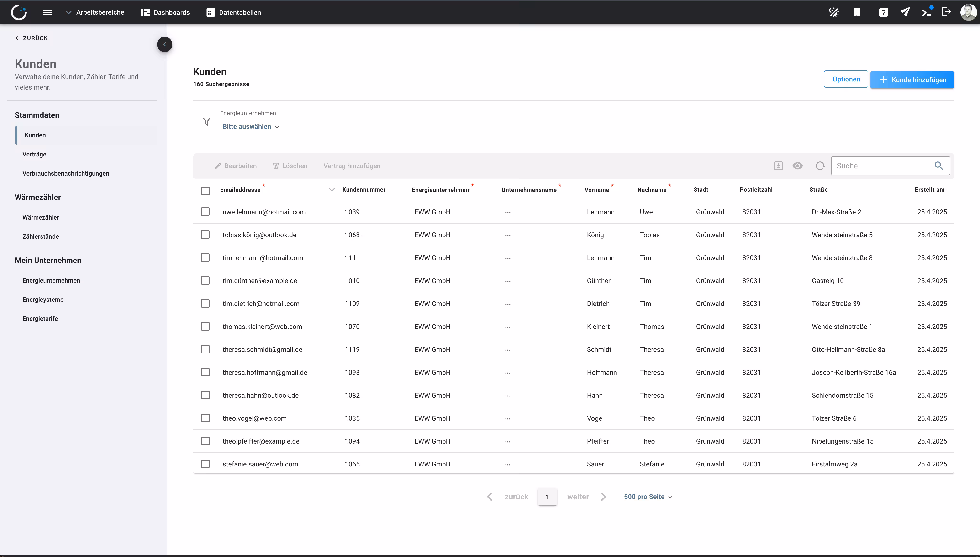This screenshot has width=980, height=557.
Task: Click the logout icon
Action: coord(946,12)
